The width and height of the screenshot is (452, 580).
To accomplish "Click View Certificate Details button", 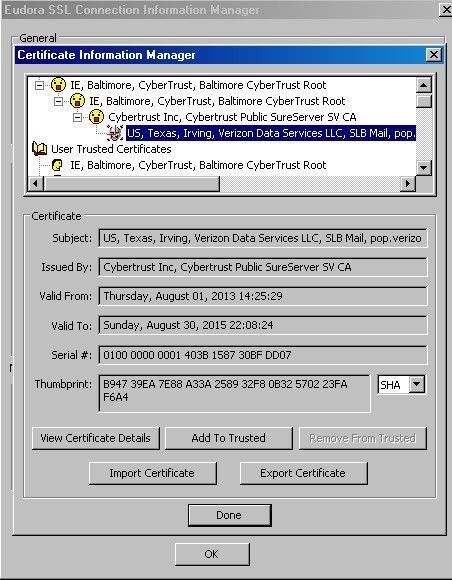I will [x=96, y=438].
